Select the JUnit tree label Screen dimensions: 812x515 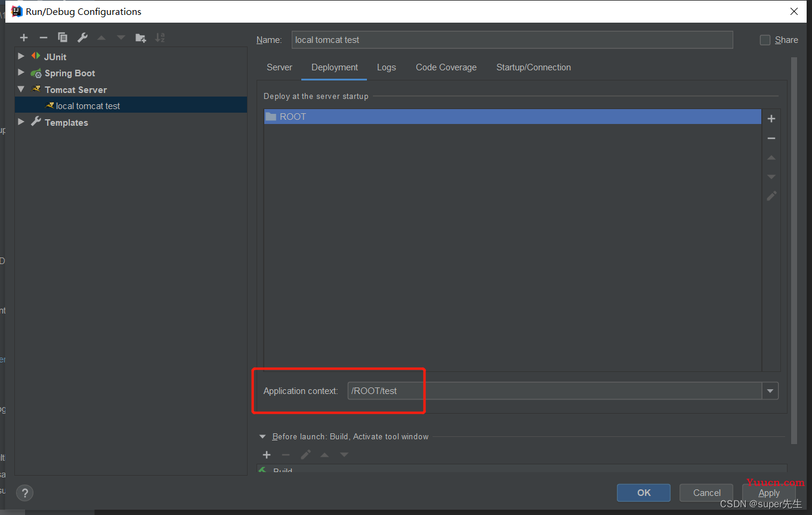click(x=55, y=57)
